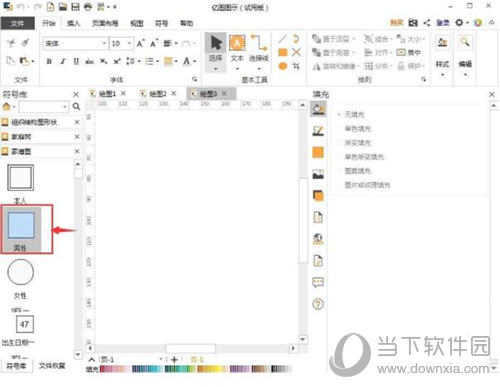
Task: Open the symbol library search combo box
Action: pos(44,107)
